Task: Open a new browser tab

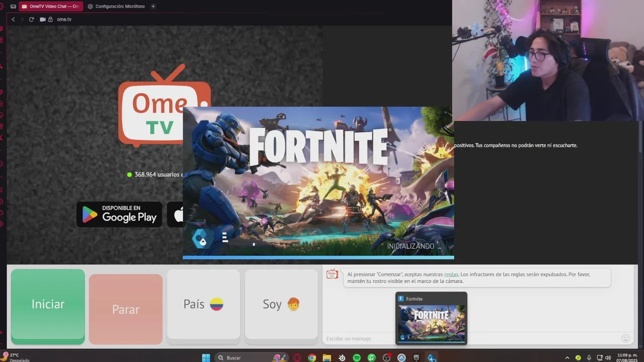Action: click(153, 7)
